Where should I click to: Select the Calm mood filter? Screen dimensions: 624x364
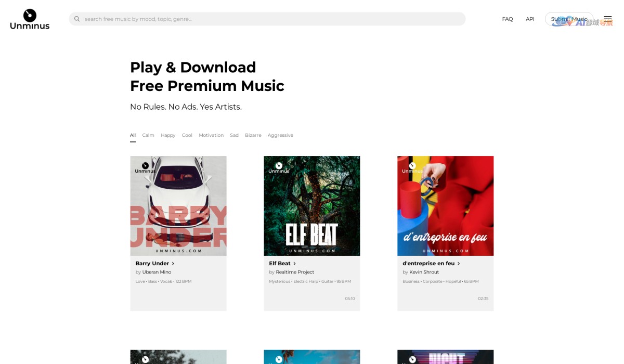pyautogui.click(x=148, y=135)
